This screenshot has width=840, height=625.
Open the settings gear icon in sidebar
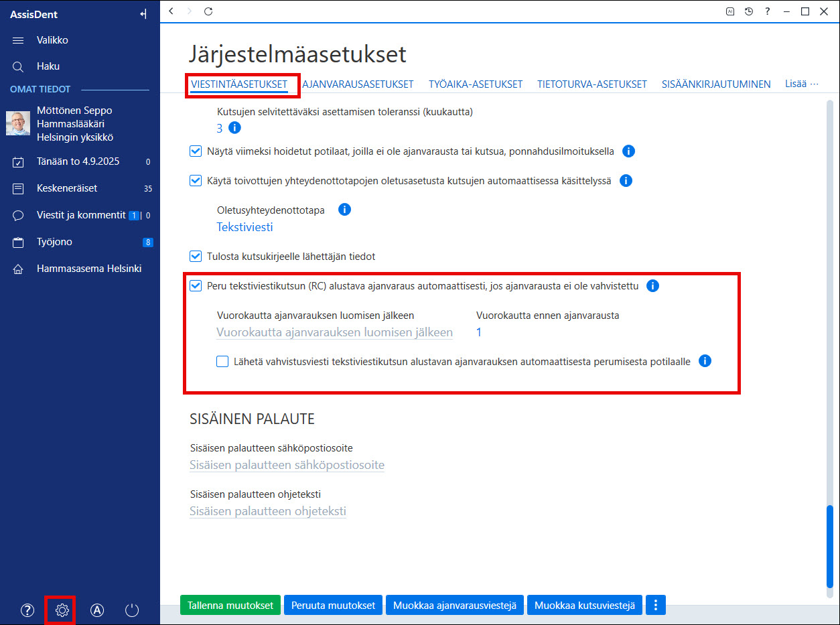(x=62, y=610)
